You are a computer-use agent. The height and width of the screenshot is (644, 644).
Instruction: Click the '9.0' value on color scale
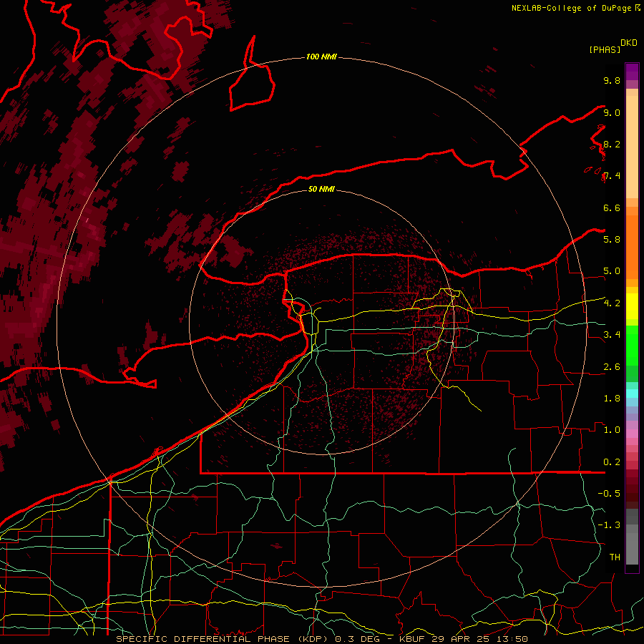[x=612, y=112]
